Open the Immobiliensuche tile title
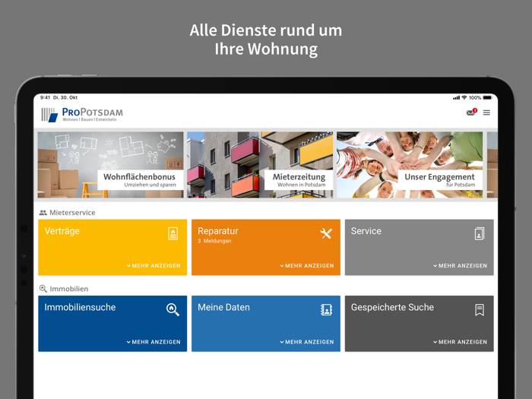The width and height of the screenshot is (532, 399). 80,307
